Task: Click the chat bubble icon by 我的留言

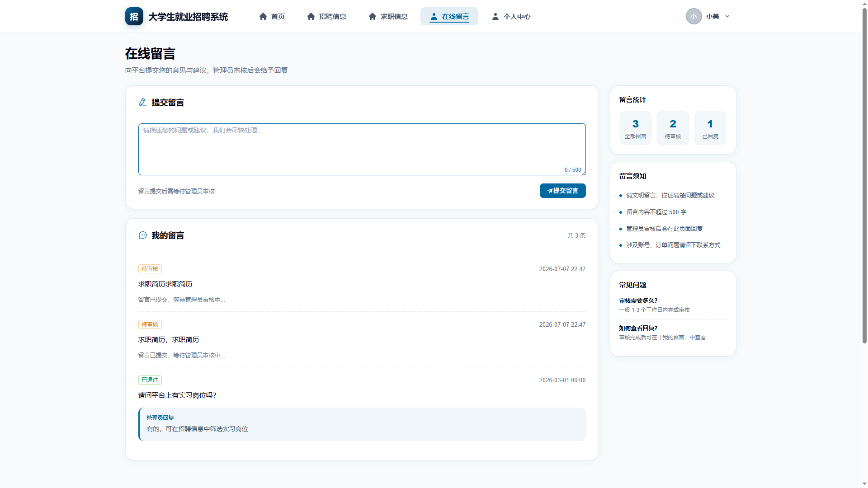Action: (143, 235)
